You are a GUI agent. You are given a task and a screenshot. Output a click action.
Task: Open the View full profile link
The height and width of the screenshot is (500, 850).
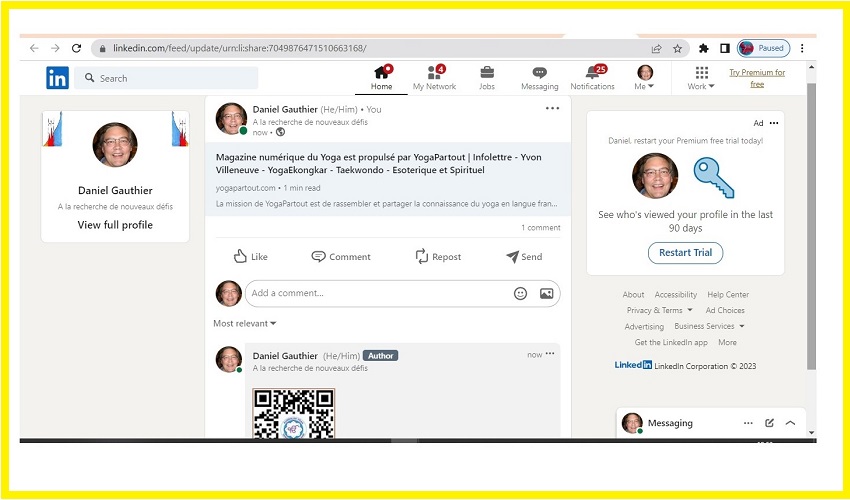(115, 225)
